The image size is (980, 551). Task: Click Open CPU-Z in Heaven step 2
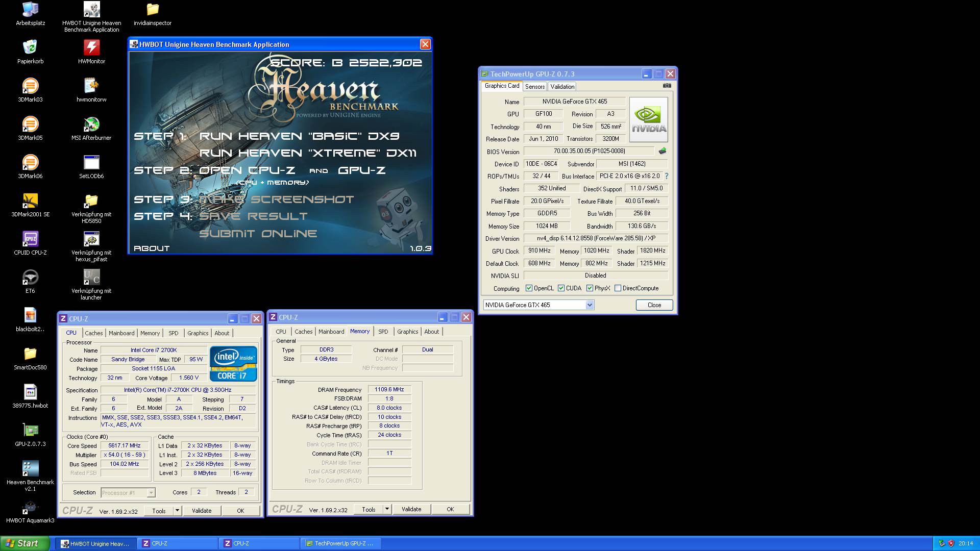click(x=247, y=170)
